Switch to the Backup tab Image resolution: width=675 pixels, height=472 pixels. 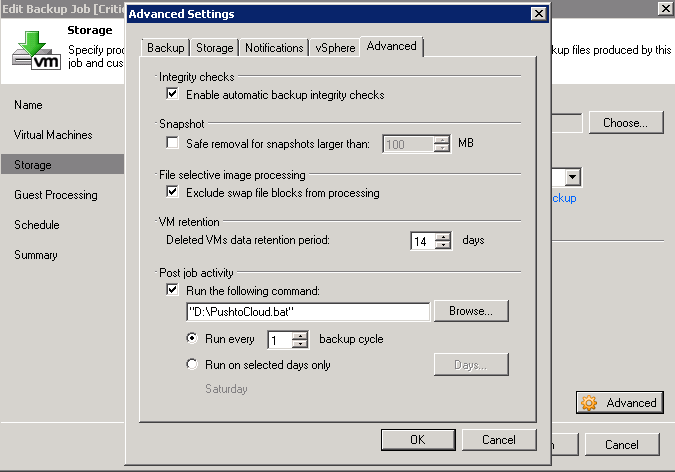tap(165, 48)
